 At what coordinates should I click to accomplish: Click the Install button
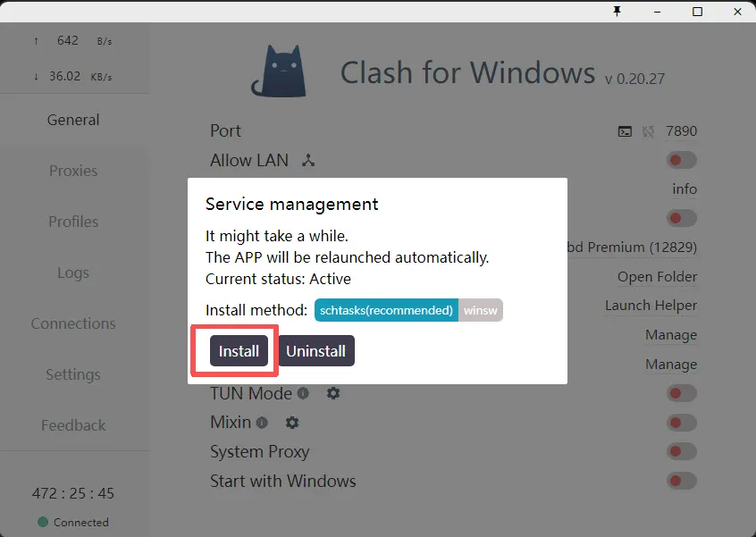(239, 350)
